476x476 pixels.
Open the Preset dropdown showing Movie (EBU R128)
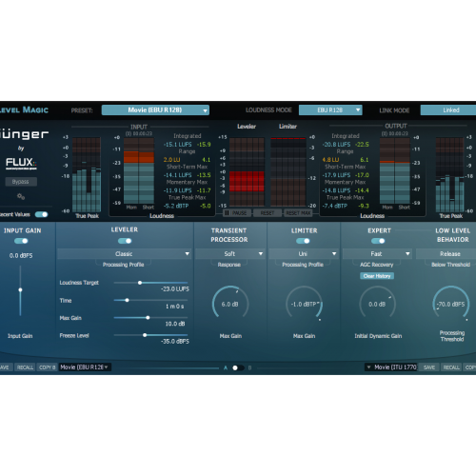[x=155, y=110]
